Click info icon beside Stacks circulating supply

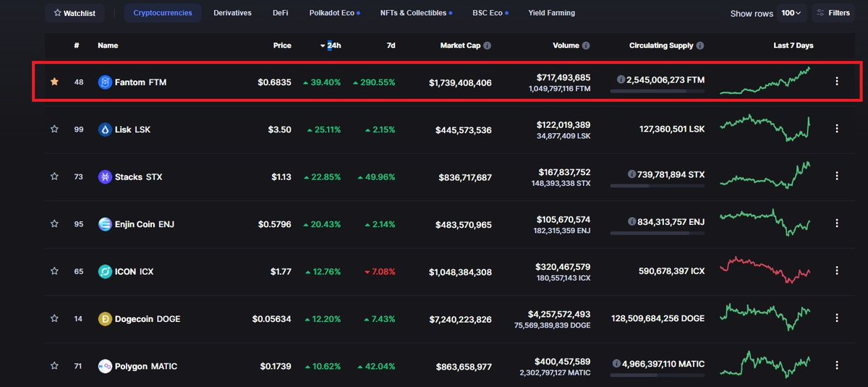pyautogui.click(x=633, y=175)
